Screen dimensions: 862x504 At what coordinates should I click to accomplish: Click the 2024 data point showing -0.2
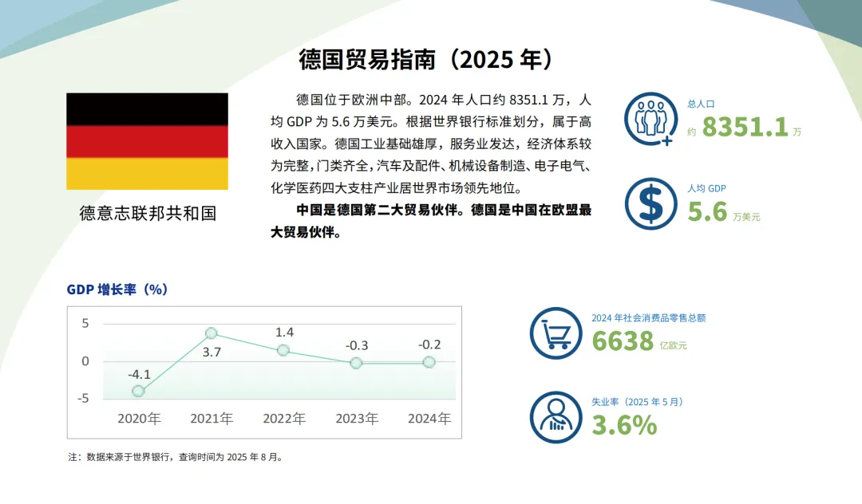pyautogui.click(x=428, y=363)
